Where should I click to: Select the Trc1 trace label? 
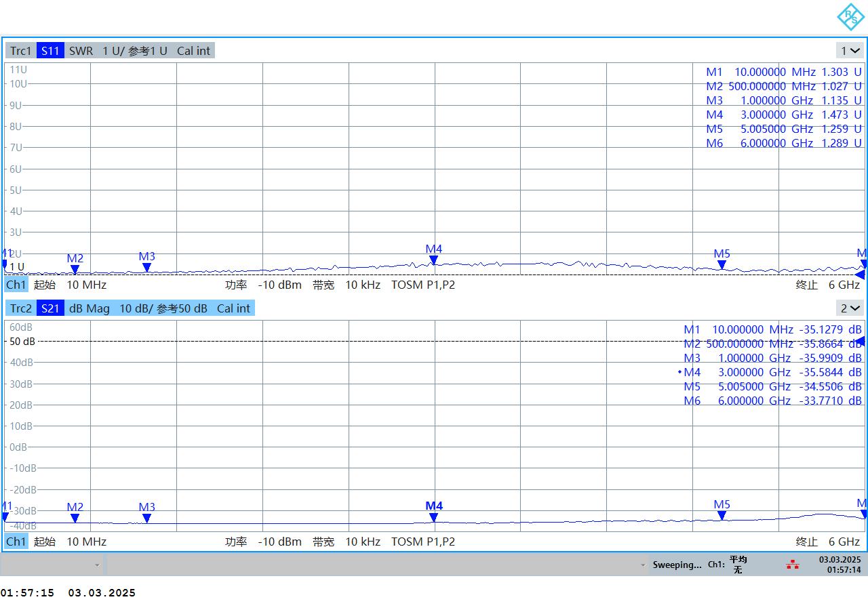(x=21, y=51)
